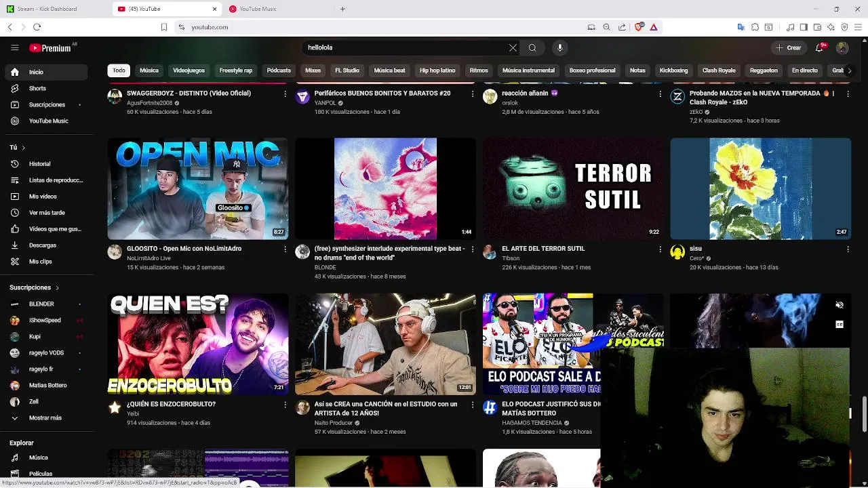Open the TERROR SUTIL video thumbnail
The width and height of the screenshot is (868, 488).
click(x=573, y=188)
